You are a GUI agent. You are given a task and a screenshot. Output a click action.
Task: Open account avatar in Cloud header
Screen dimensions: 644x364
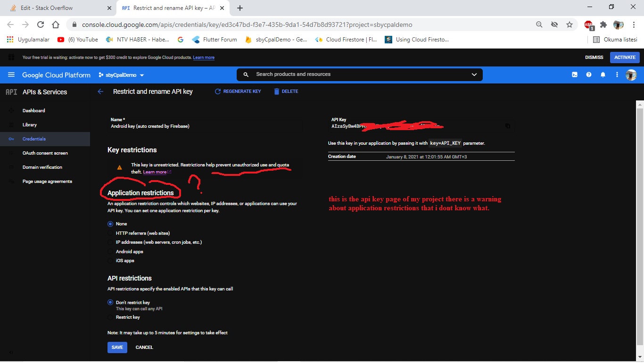tap(631, 74)
